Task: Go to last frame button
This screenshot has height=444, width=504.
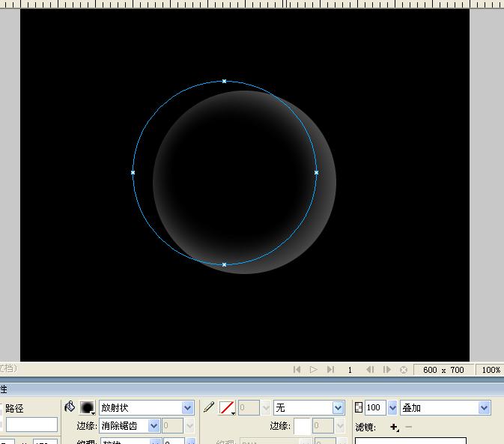Action: [x=330, y=369]
